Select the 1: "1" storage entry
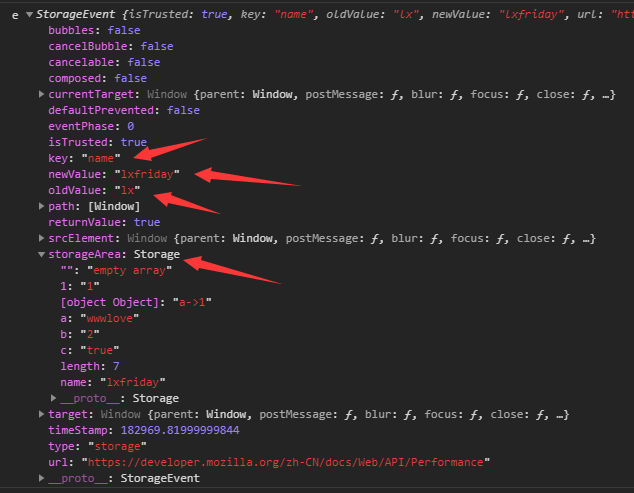Viewport: 634px width, 493px height. [80, 286]
